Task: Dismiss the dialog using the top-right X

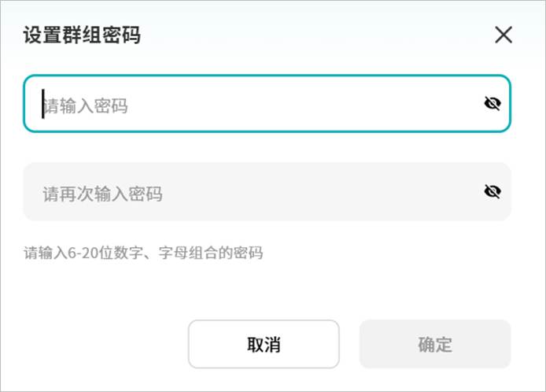Action: pyautogui.click(x=503, y=35)
